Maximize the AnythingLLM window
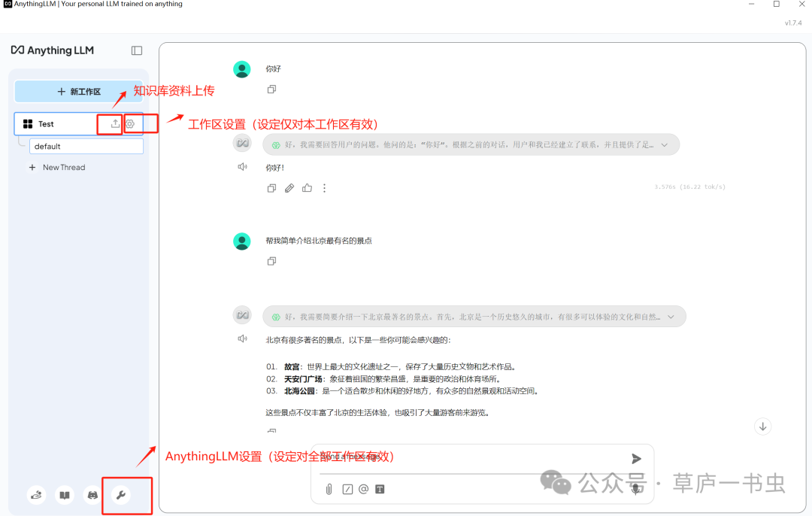Screen dimensions: 812x516 pyautogui.click(x=776, y=5)
